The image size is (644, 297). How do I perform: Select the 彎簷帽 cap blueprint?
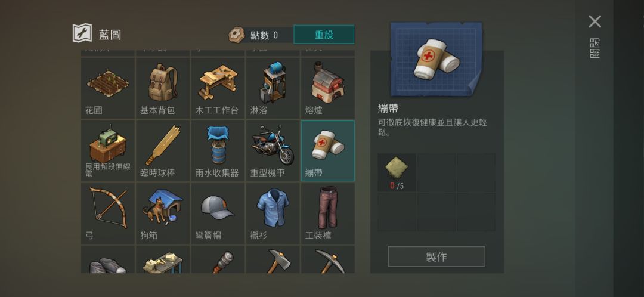[x=218, y=214]
